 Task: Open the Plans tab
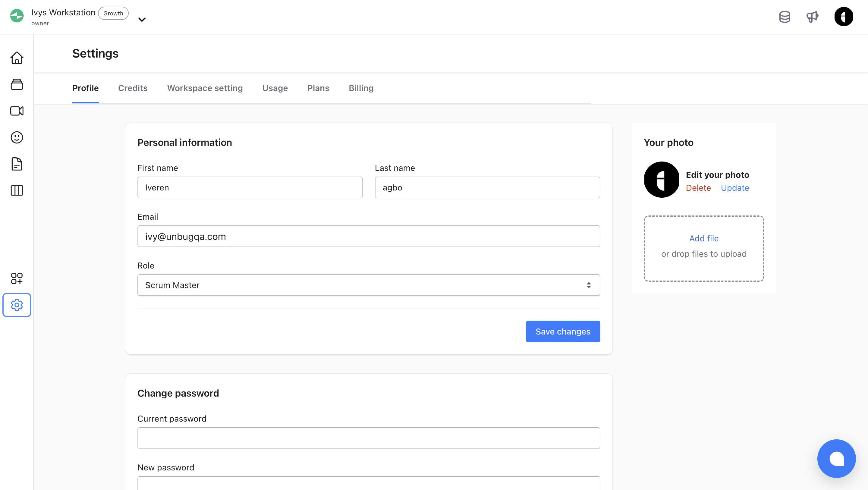tap(318, 88)
